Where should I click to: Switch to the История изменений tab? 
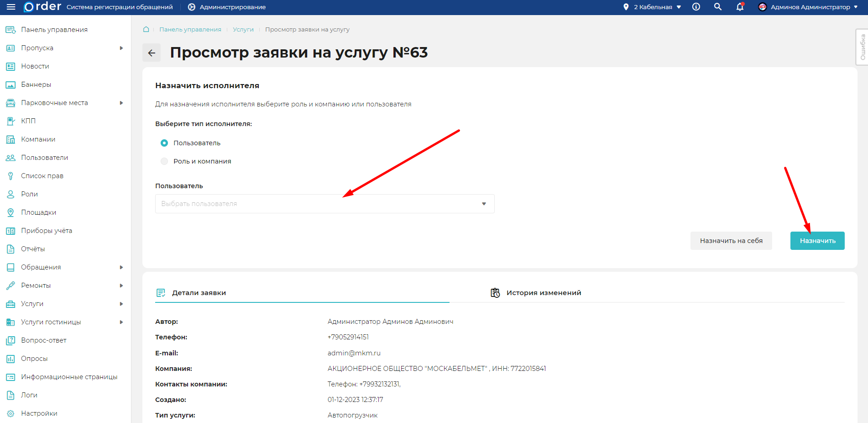543,293
